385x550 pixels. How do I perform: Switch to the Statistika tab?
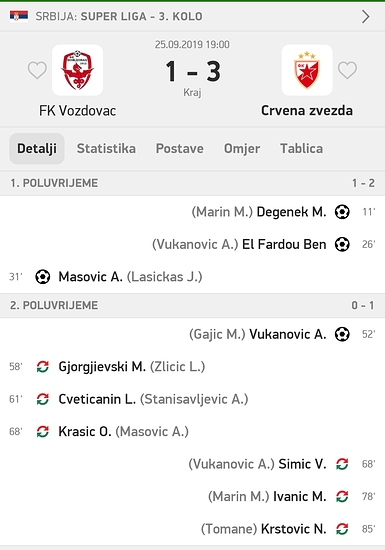click(x=106, y=148)
